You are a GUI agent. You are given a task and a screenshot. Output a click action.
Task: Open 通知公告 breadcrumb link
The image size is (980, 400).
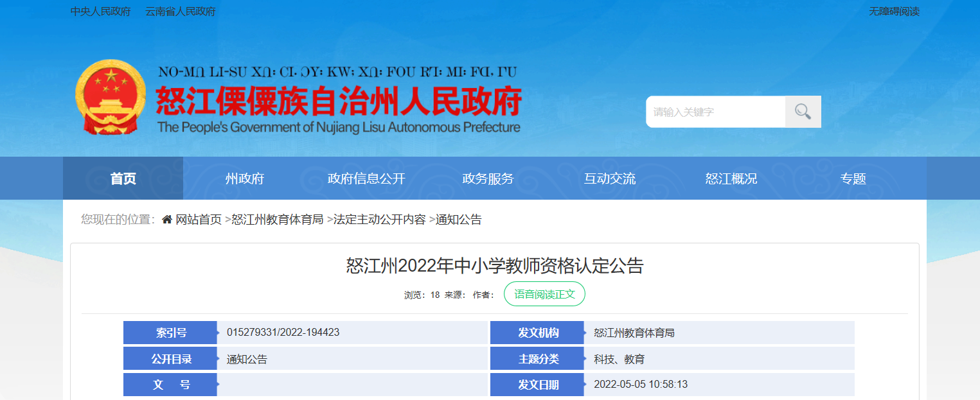(459, 220)
